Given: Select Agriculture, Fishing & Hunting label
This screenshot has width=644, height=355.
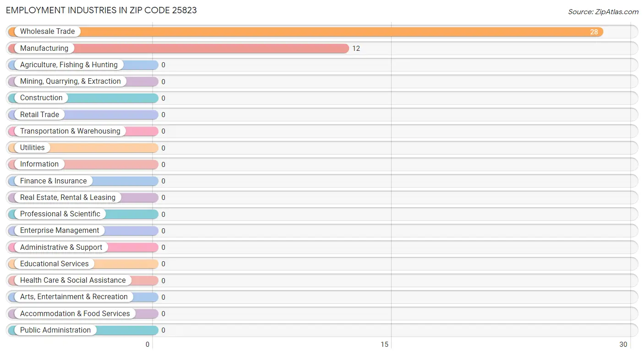Looking at the screenshot, I should pyautogui.click(x=69, y=65).
